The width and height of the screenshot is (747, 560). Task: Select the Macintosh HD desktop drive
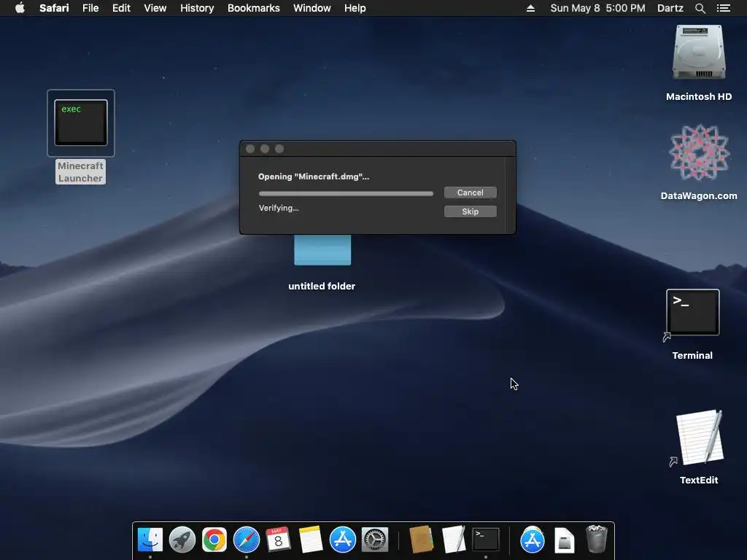click(699, 52)
